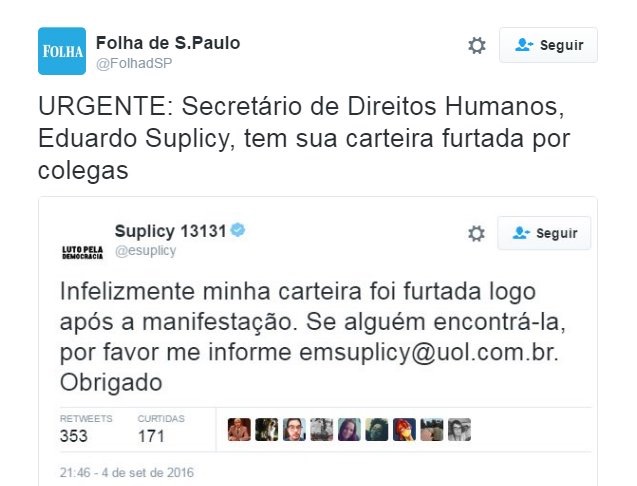The width and height of the screenshot is (637, 486).
Task: Click the third liker avatar with glasses
Action: pyautogui.click(x=294, y=430)
